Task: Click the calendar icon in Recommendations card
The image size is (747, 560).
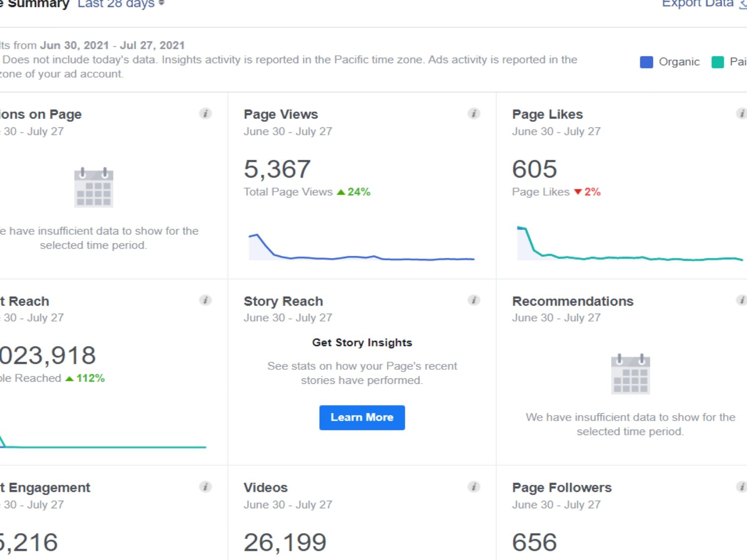Action: (630, 374)
